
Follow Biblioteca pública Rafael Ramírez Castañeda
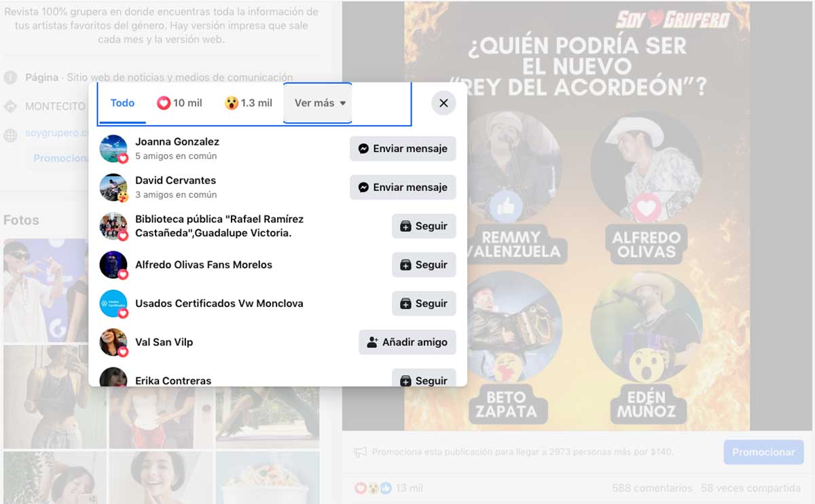click(x=424, y=226)
